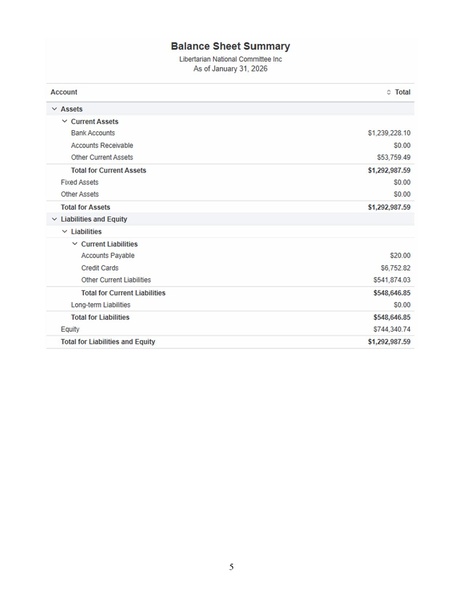Select the Fixed Assets row
Viewport: 463px width, 599px height.
(x=230, y=182)
